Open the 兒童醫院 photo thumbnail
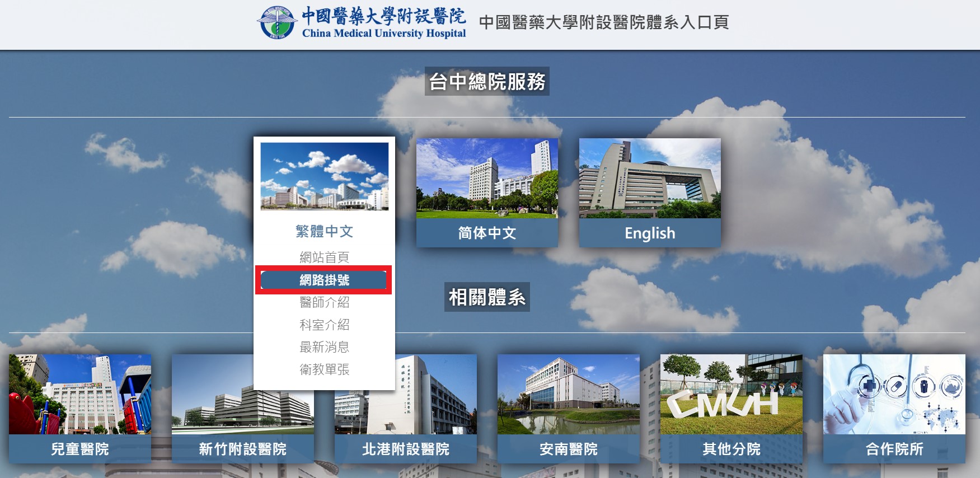 [x=80, y=394]
